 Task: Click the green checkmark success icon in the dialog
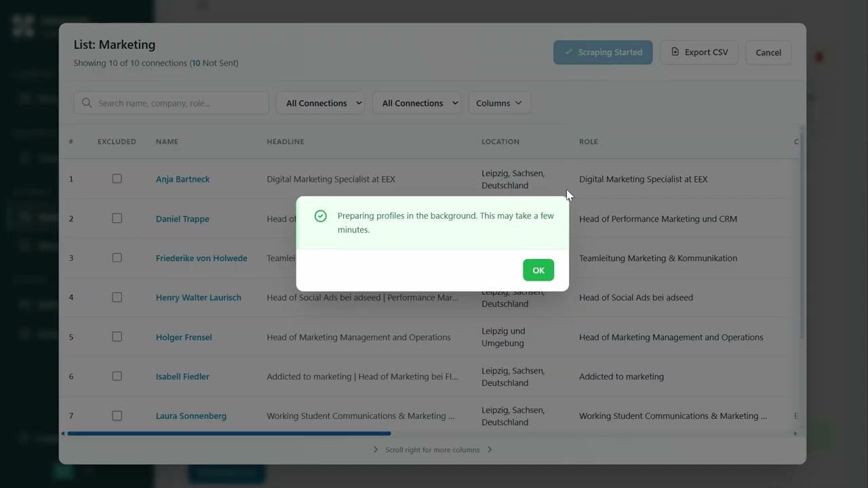(x=321, y=216)
